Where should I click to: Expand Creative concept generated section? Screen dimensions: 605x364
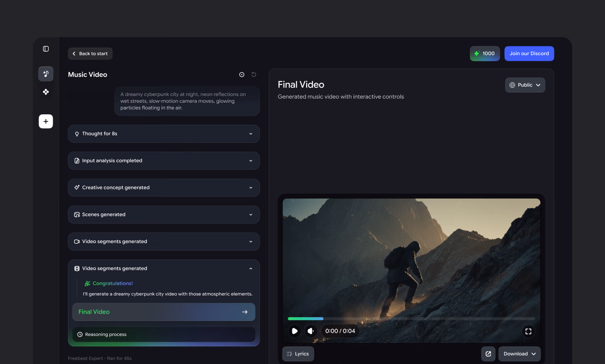click(164, 188)
